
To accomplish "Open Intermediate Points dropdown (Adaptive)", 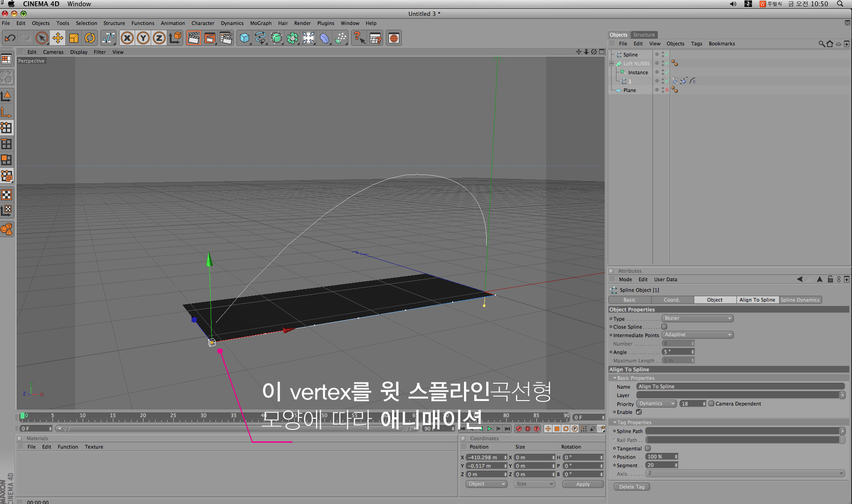I will pyautogui.click(x=698, y=335).
